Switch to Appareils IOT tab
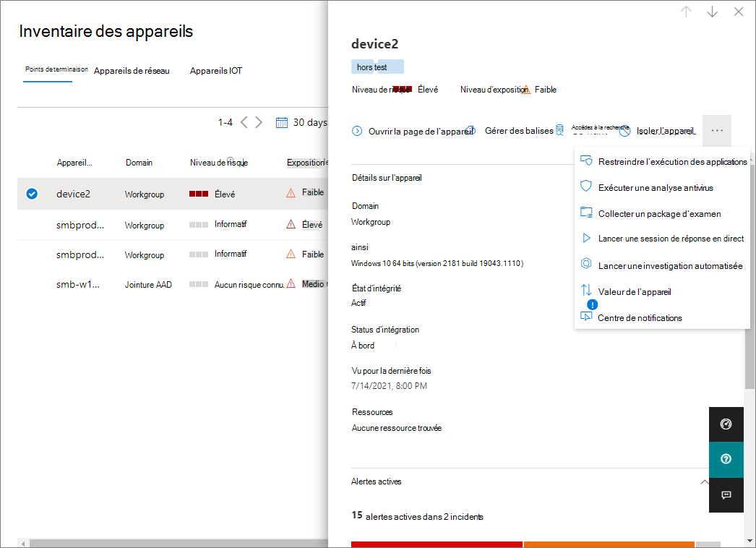Screen dimensions: 756x548 216,71
